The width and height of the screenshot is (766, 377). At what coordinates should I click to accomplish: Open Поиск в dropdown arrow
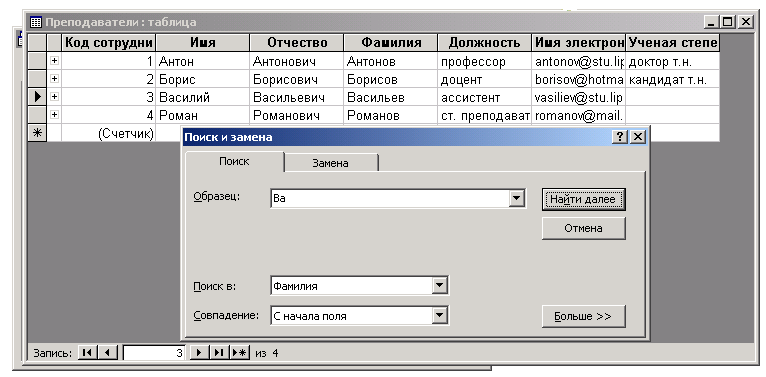(440, 286)
